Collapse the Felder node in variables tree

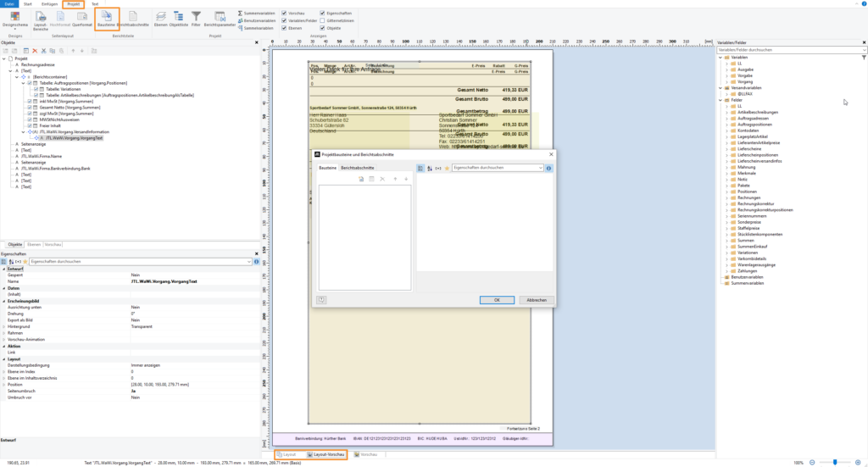point(721,100)
